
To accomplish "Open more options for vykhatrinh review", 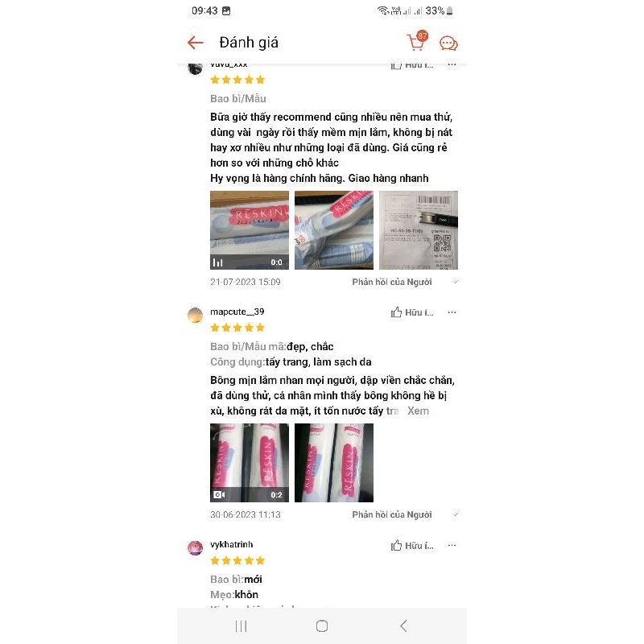I will point(452,545).
